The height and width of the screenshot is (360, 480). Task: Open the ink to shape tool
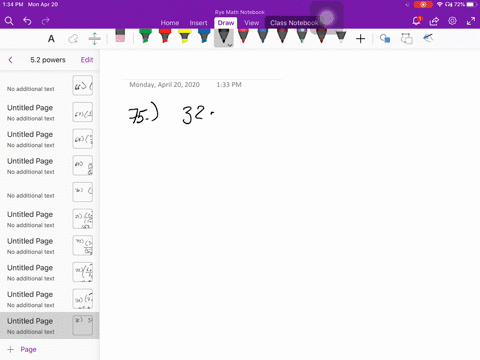[385, 39]
